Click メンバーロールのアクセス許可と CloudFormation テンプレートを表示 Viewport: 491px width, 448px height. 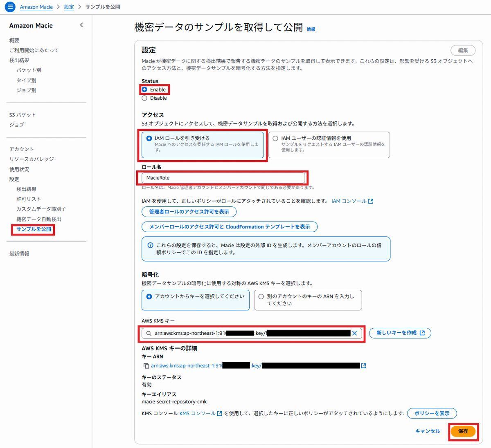click(230, 226)
